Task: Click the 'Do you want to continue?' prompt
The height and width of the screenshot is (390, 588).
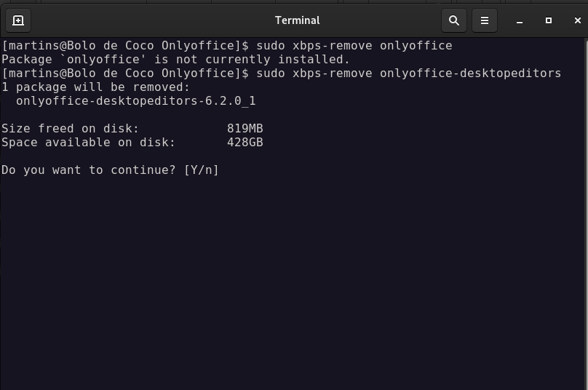Action: point(88,170)
